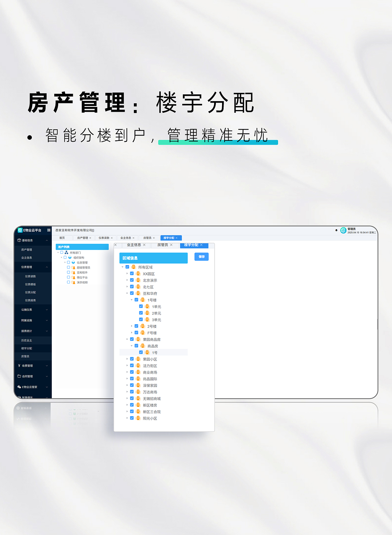The width and height of the screenshot is (392, 535).
Task: Click the building icon beside XX园区
Action: pyautogui.click(x=138, y=274)
